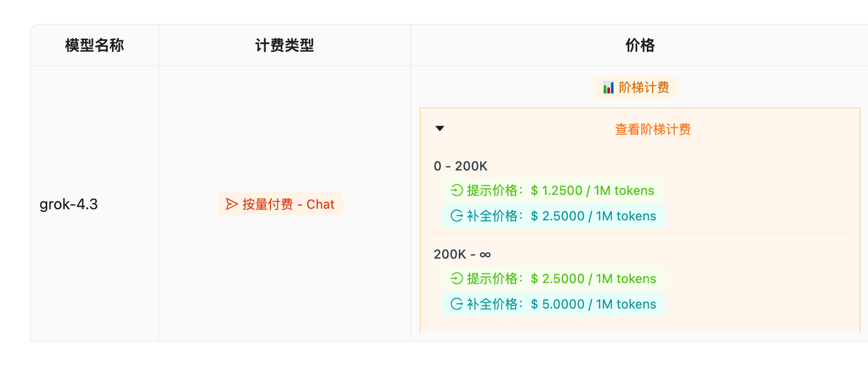Click the 按量付费 - Chat tag

click(280, 204)
